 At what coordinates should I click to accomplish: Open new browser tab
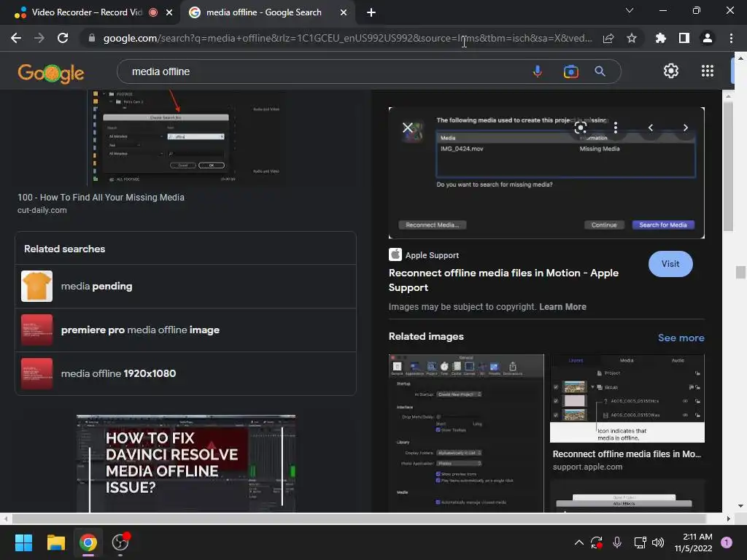(x=371, y=12)
